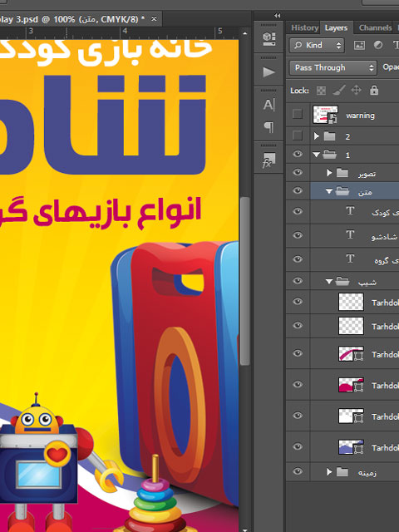This screenshot has width=399, height=532.
Task: Collapse group 1 disclosure triangle
Action: click(316, 155)
